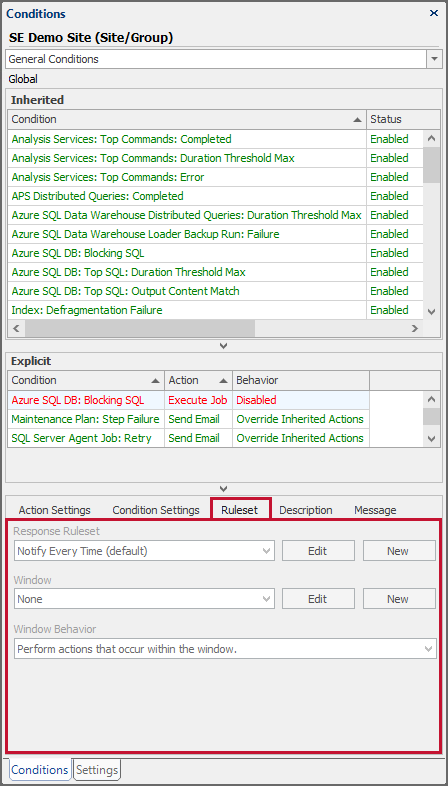Image resolution: width=448 pixels, height=786 pixels.
Task: Open the Description tab
Action: [x=306, y=510]
